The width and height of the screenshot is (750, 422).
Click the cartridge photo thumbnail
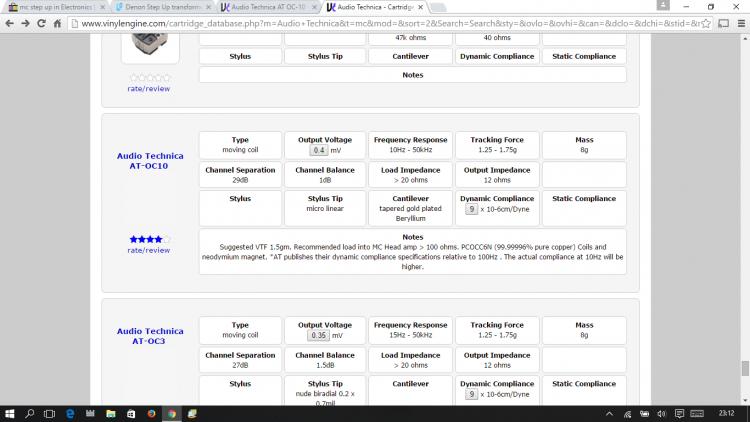tap(150, 47)
